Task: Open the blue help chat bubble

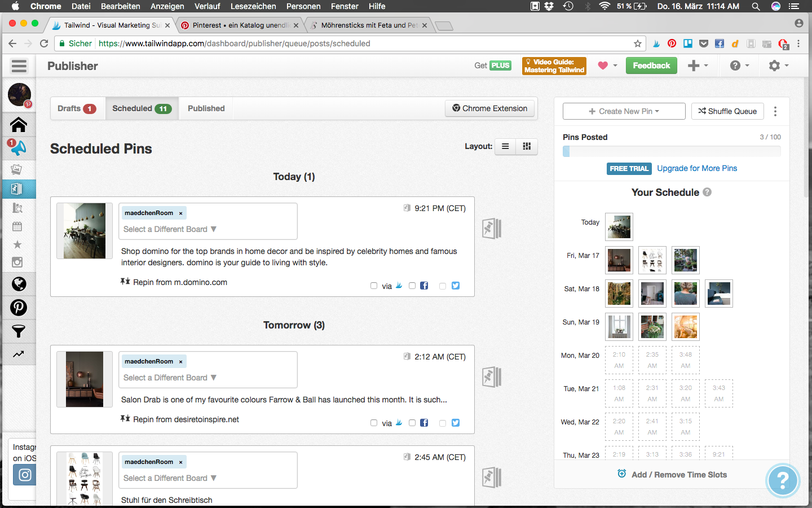Action: coord(783,480)
